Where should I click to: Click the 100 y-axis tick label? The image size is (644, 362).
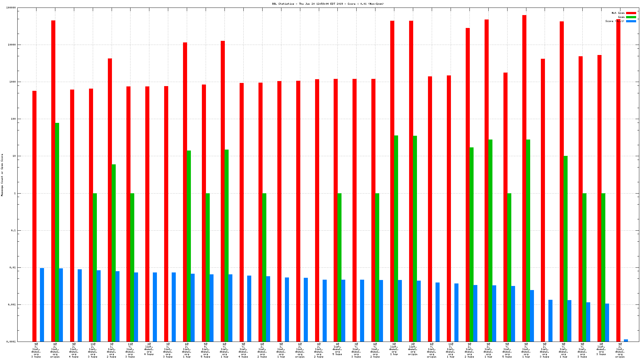pyautogui.click(x=13, y=119)
